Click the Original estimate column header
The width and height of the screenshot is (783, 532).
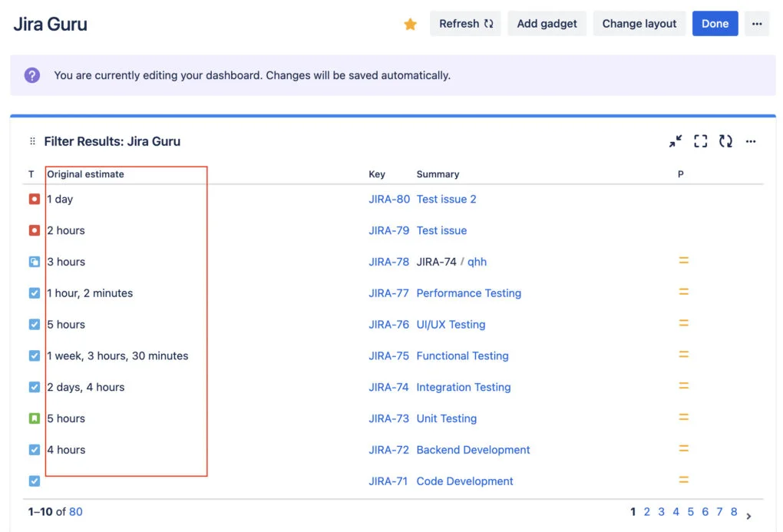pos(85,173)
